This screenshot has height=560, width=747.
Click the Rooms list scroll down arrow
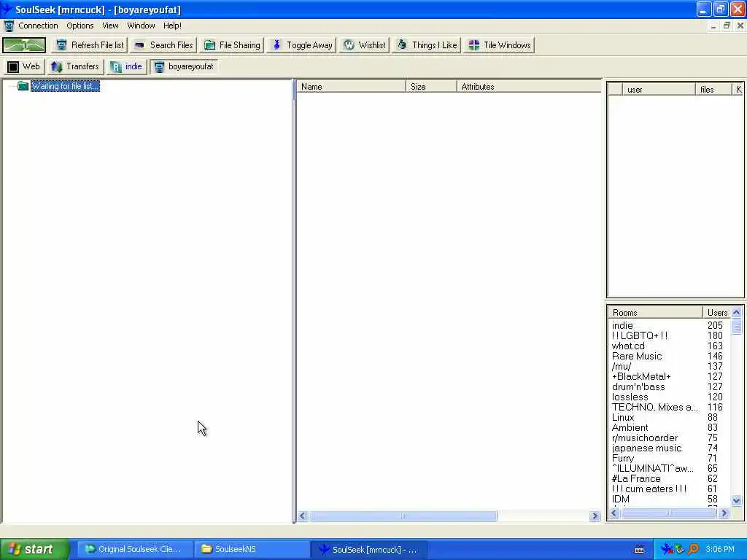click(x=737, y=500)
